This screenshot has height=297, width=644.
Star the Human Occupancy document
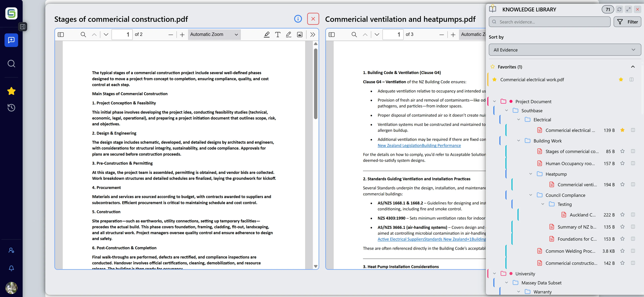click(623, 163)
